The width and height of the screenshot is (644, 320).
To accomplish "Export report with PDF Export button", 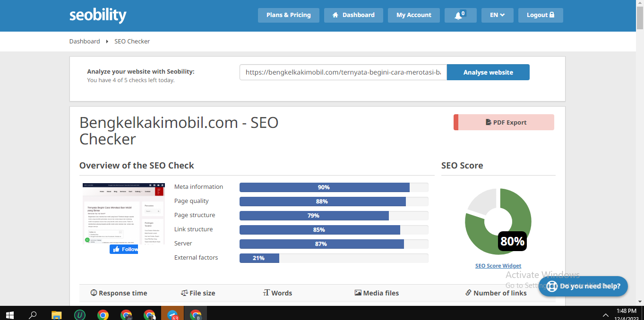I will [x=504, y=122].
